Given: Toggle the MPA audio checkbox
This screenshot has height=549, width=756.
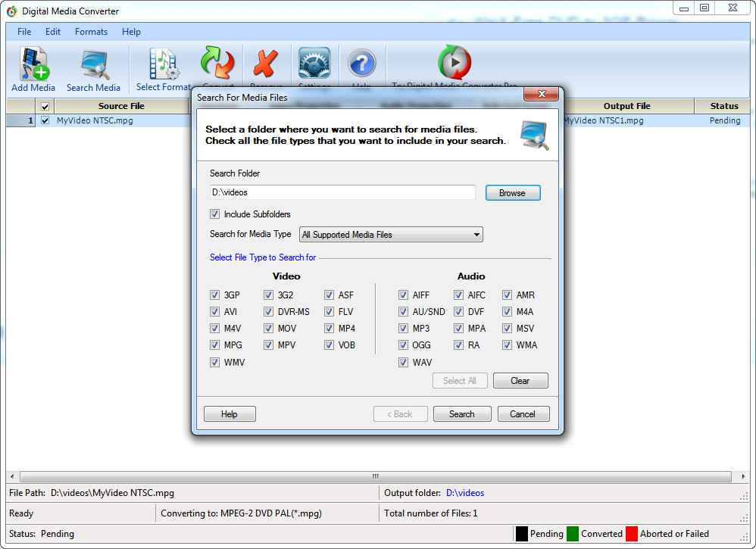Looking at the screenshot, I should (458, 328).
